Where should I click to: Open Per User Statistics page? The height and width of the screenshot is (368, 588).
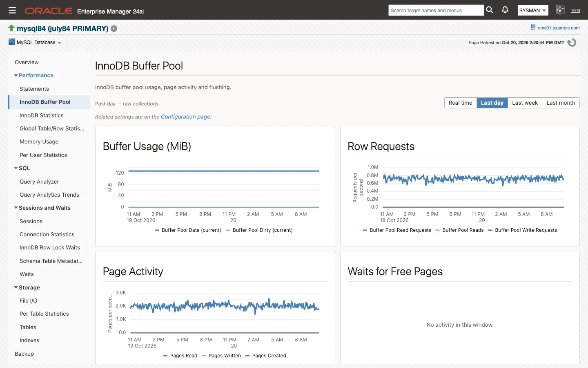click(43, 155)
